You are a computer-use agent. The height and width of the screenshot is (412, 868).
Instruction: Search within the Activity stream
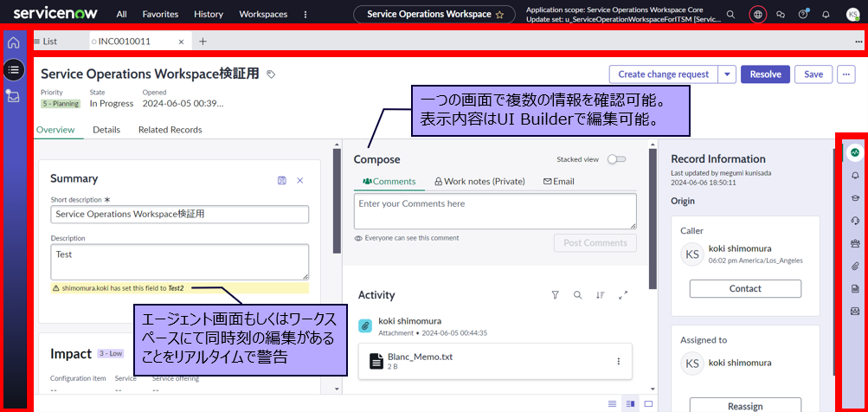point(578,295)
